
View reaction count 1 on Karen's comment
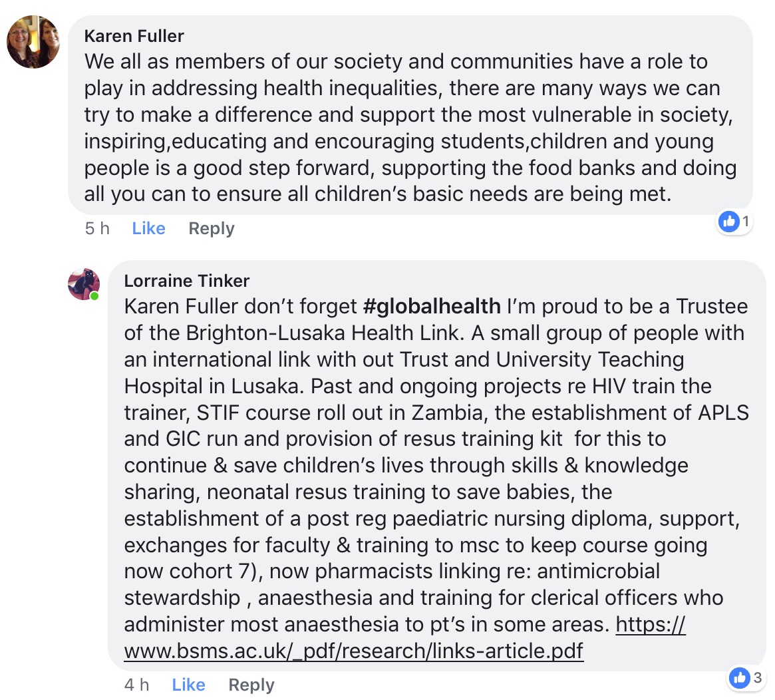(x=746, y=222)
